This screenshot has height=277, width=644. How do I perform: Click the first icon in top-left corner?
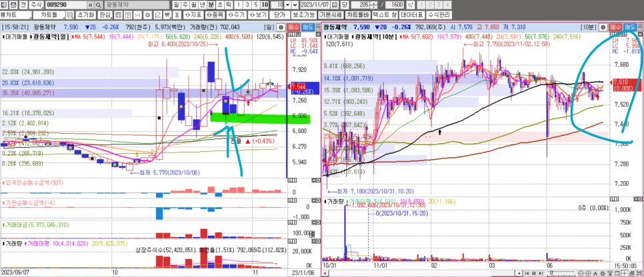[x=4, y=5]
